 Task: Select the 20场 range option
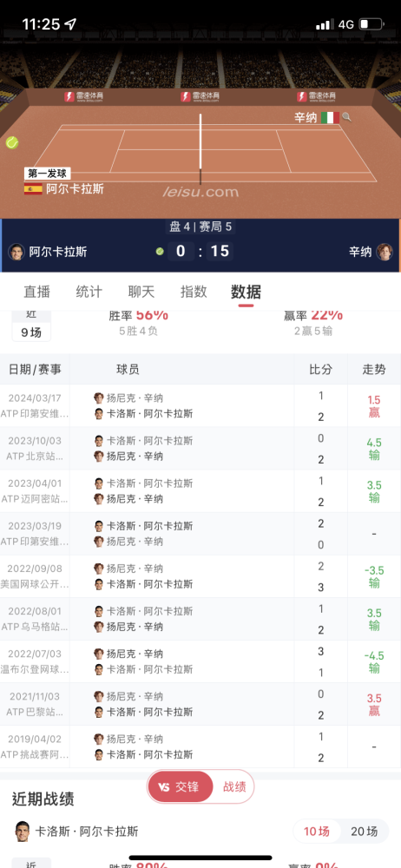point(364,831)
